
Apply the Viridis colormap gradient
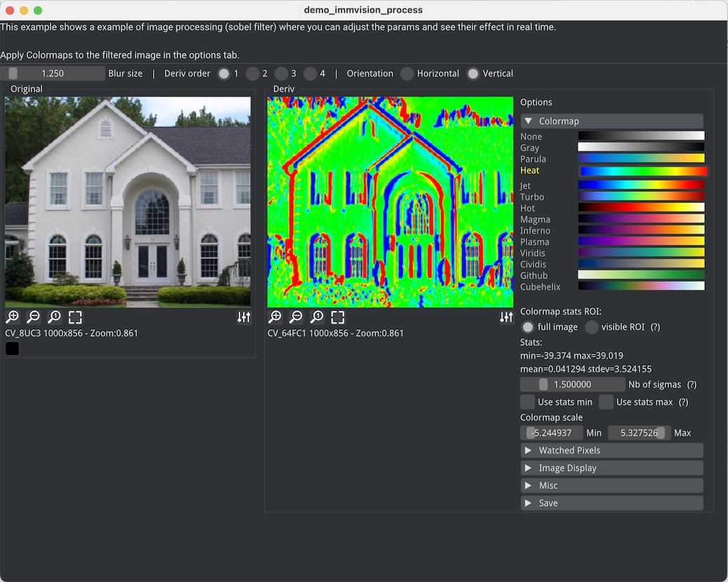click(x=640, y=252)
